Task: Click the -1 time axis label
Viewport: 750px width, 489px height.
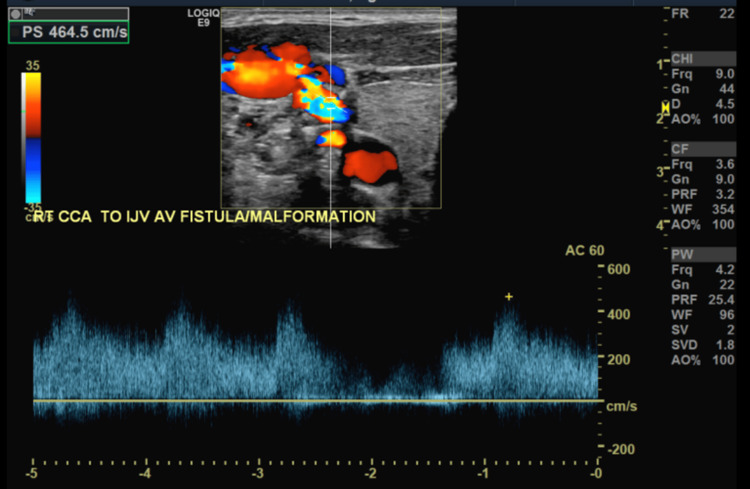Action: coord(484,474)
